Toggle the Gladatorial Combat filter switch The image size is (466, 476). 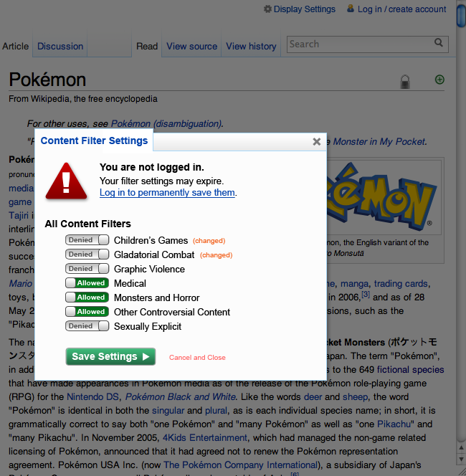point(87,254)
